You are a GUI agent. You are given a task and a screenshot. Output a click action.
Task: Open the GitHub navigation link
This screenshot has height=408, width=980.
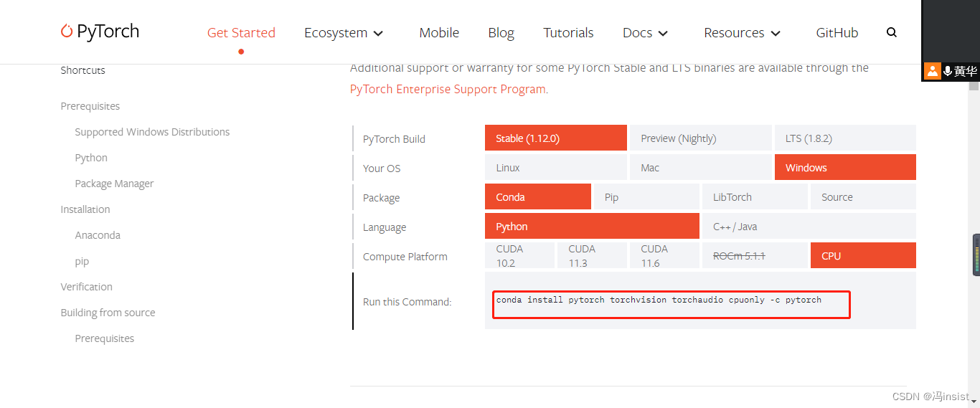coord(837,33)
